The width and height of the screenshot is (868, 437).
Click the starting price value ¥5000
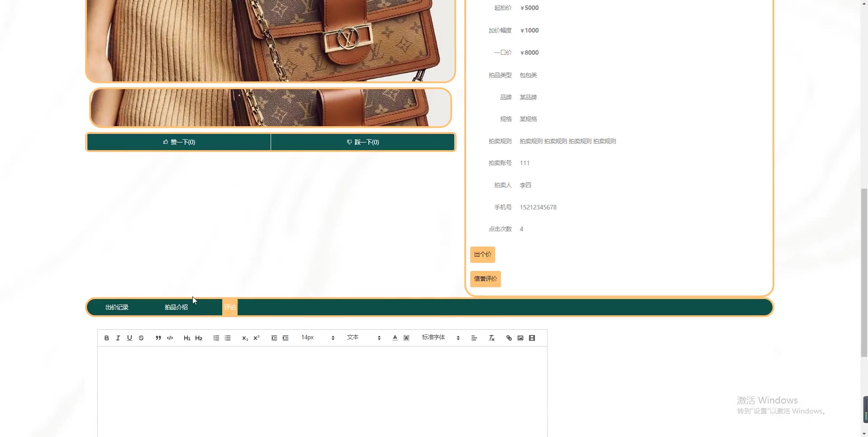[529, 8]
